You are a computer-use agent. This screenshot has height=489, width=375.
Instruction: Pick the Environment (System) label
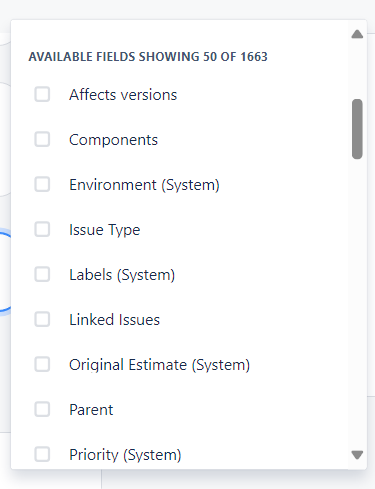click(x=144, y=185)
